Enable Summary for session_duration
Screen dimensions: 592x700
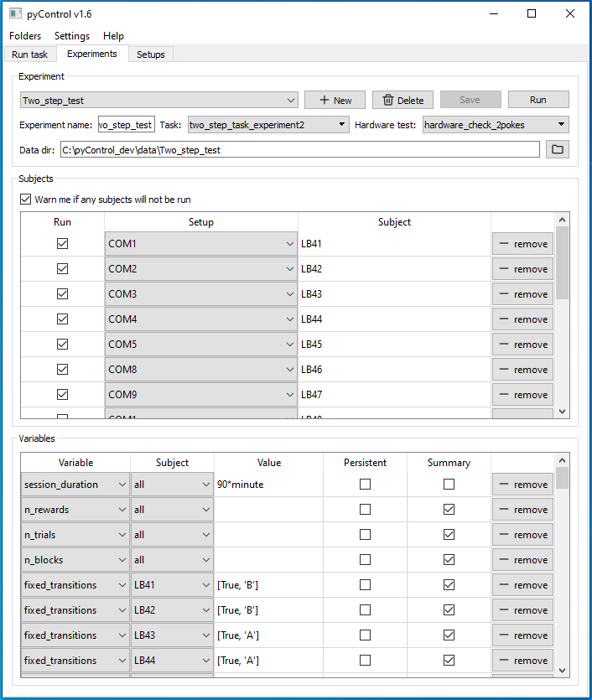pos(449,485)
